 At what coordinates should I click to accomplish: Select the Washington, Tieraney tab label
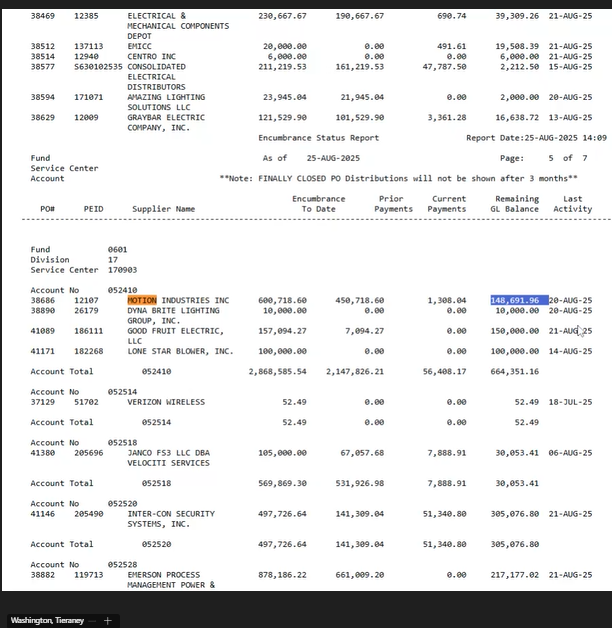pos(47,620)
